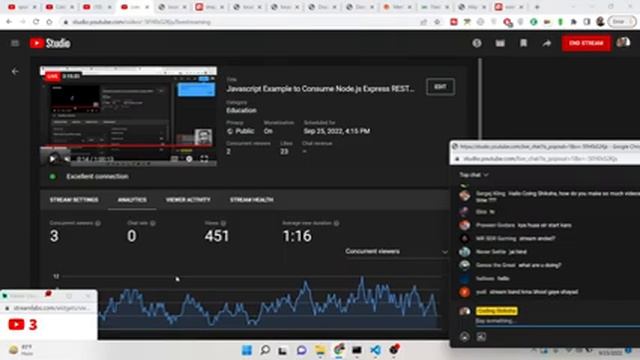Click the Say something chat input field
Screen dimensions: 640x360
[557, 321]
